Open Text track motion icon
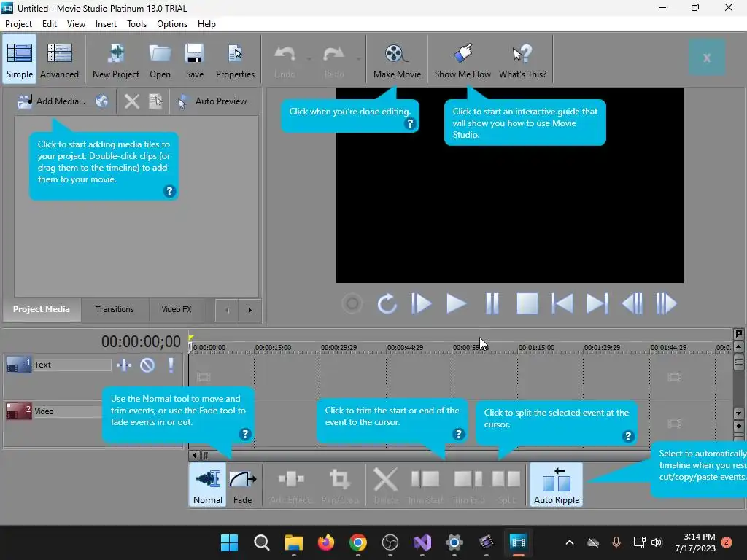 tap(124, 365)
